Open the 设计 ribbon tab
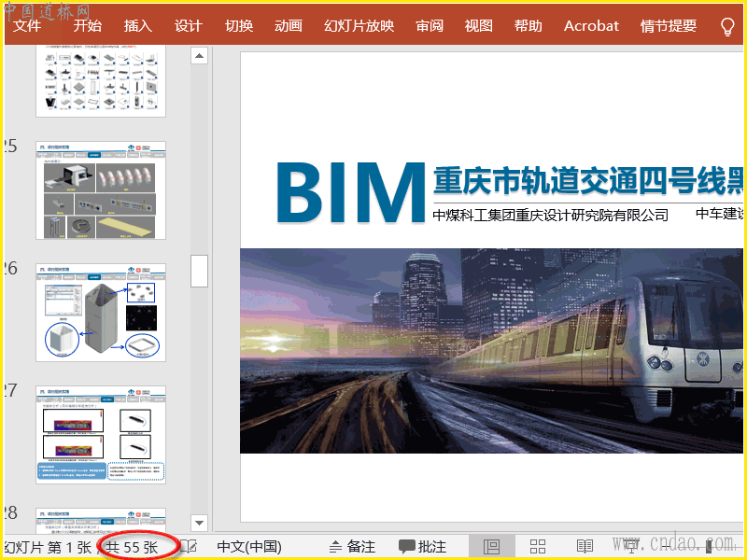The width and height of the screenshot is (747, 560). 189,26
